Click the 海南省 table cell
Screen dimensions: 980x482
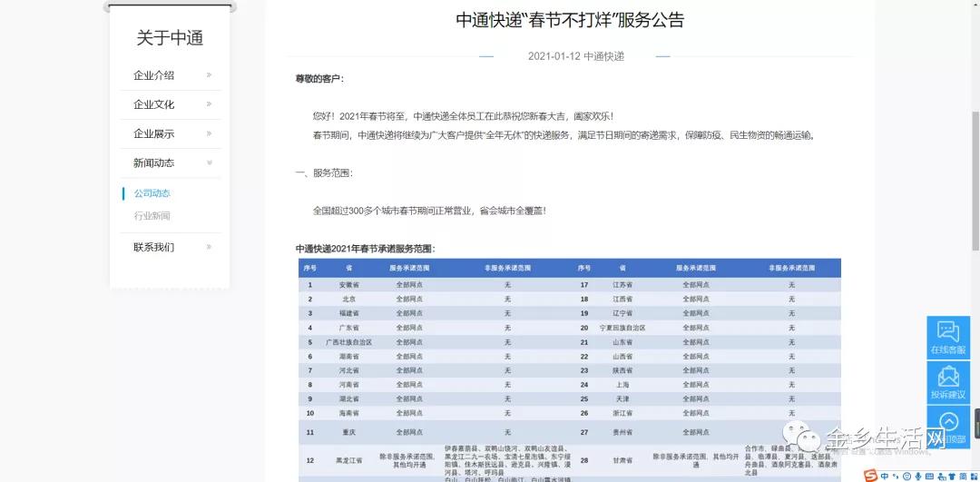(x=348, y=413)
